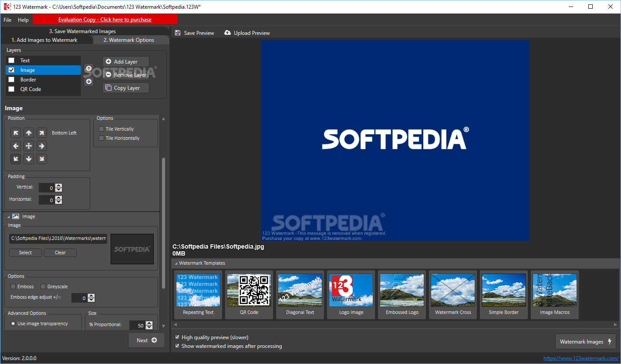Check Tile Horizontally option
The image size is (621, 364).
tap(101, 138)
